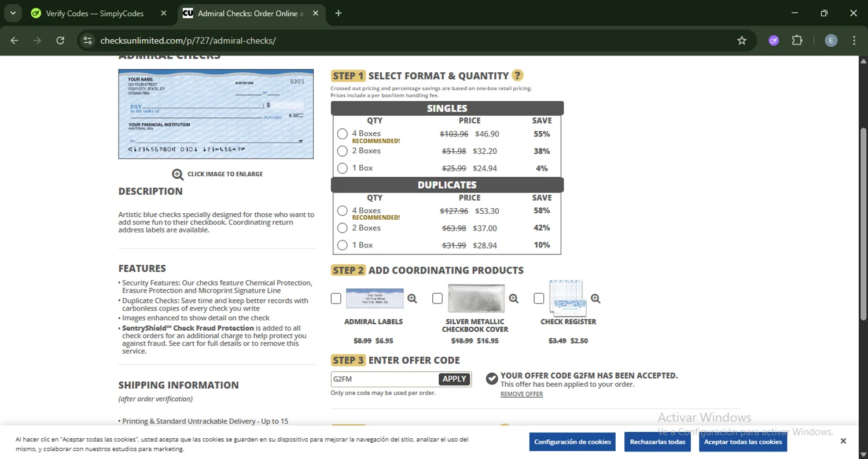
Task: Bookmark this page with the star icon
Action: (x=742, y=40)
